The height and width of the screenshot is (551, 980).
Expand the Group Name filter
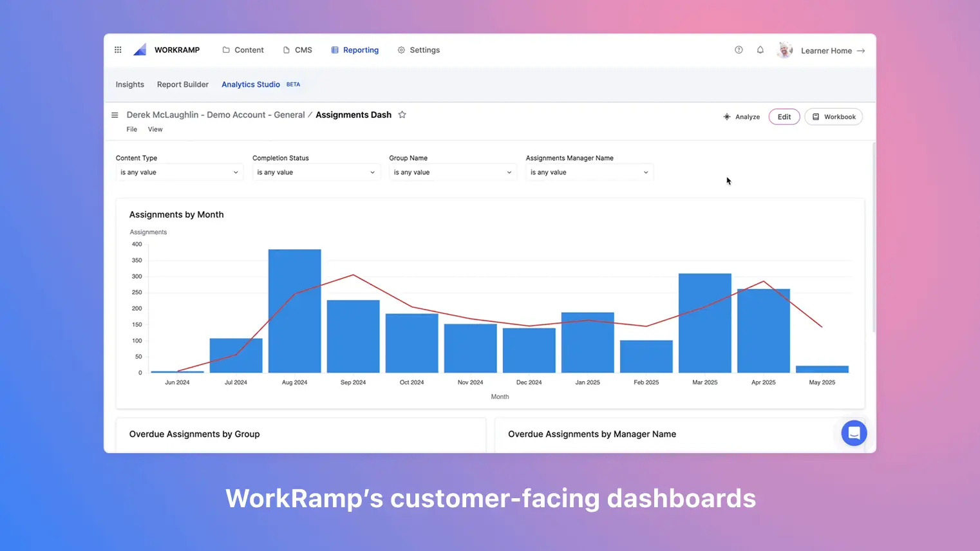pyautogui.click(x=453, y=172)
